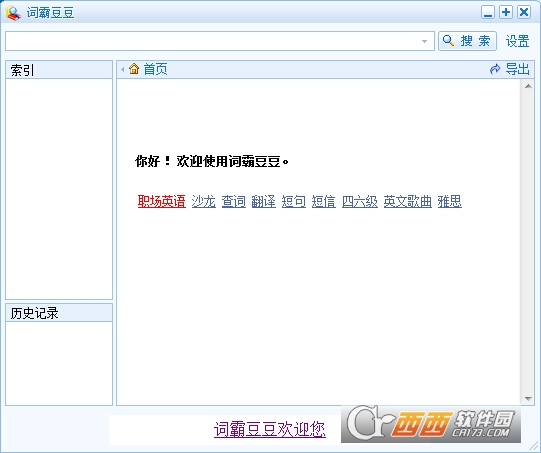Click the scrollbar up arrow
The image size is (541, 453).
point(528,86)
